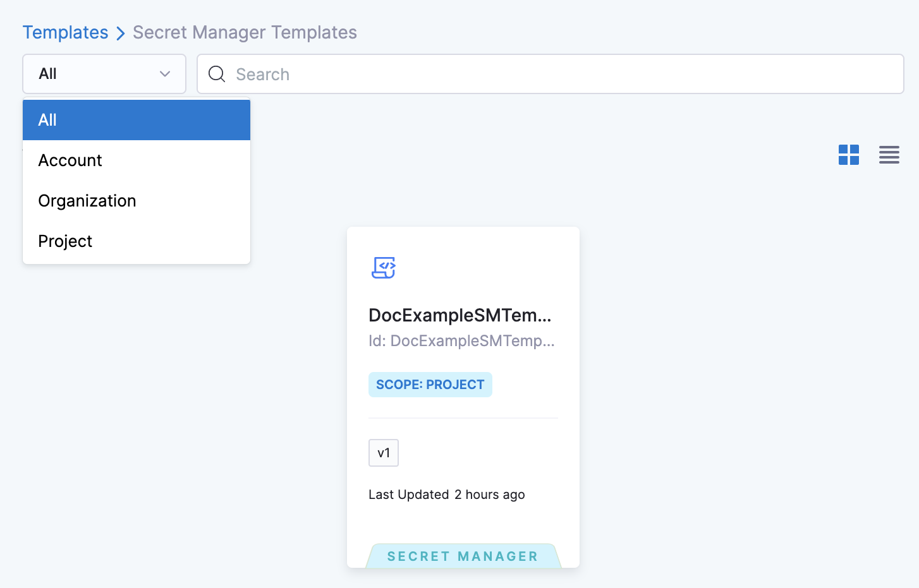The width and height of the screenshot is (919, 588).
Task: Select the highlighted All option
Action: coord(136,120)
